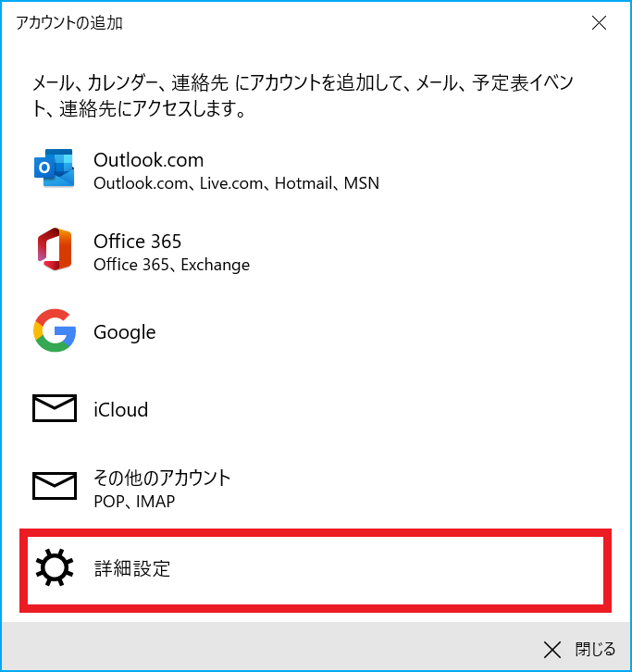Pick the Google account label
The width and height of the screenshot is (632, 672).
(x=125, y=332)
